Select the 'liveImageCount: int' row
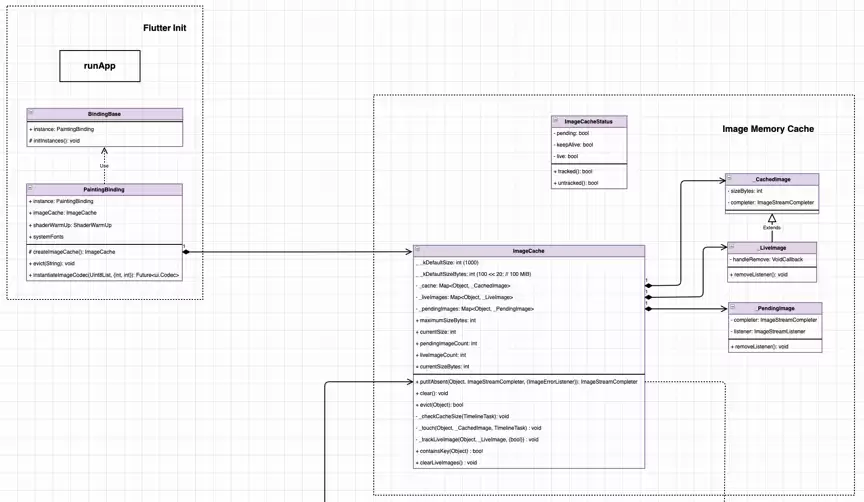The height and width of the screenshot is (502, 864). pyautogui.click(x=529, y=355)
